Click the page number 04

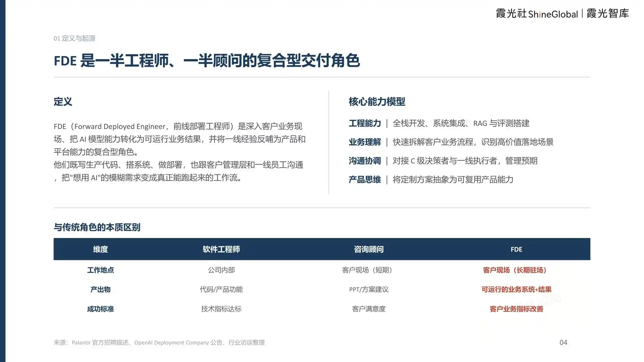pyautogui.click(x=563, y=342)
